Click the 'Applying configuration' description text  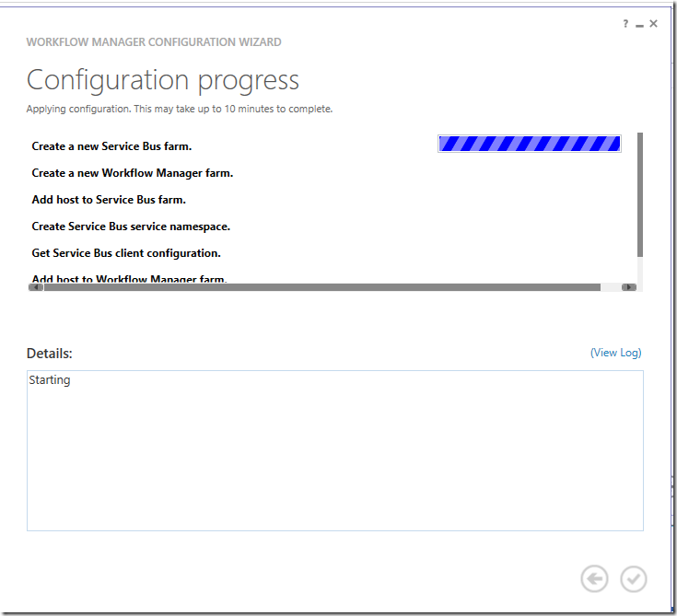(180, 109)
